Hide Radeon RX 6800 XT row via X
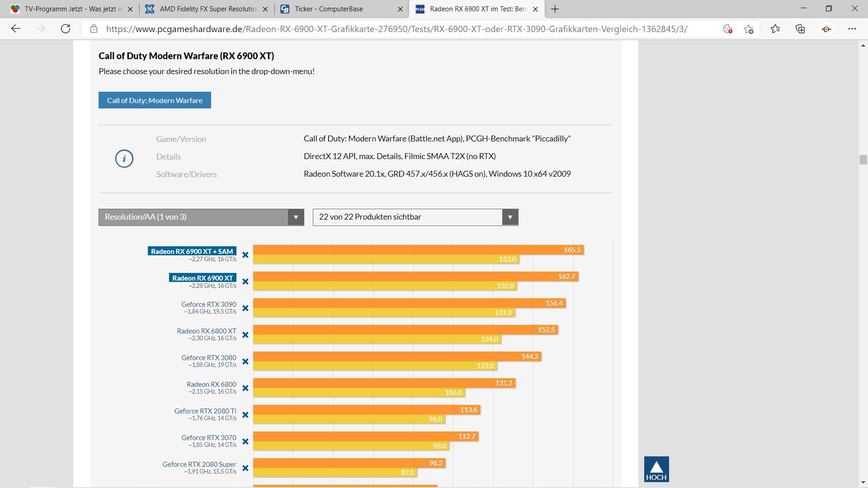The image size is (868, 488). click(x=245, y=335)
